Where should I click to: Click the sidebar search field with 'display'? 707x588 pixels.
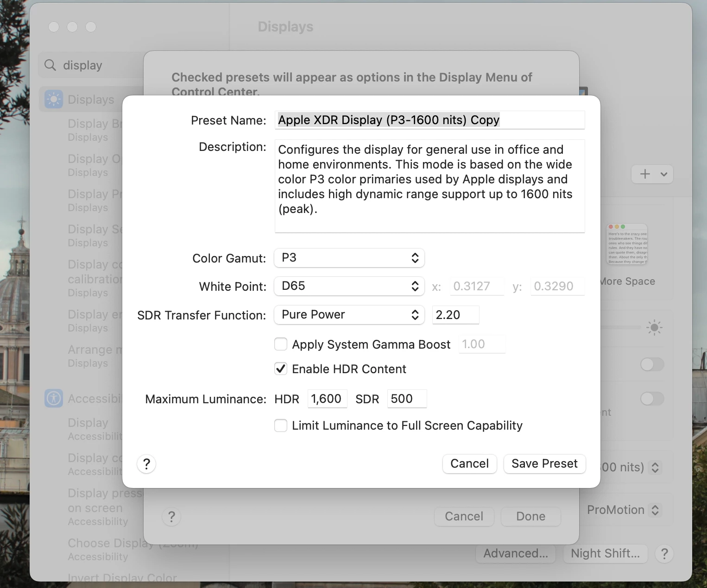pyautogui.click(x=91, y=65)
